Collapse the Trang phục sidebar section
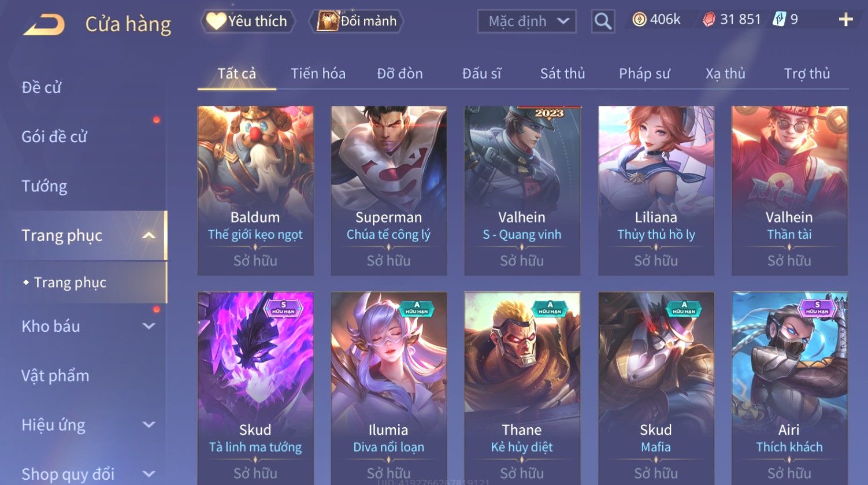The width and height of the screenshot is (868, 485). point(149,235)
